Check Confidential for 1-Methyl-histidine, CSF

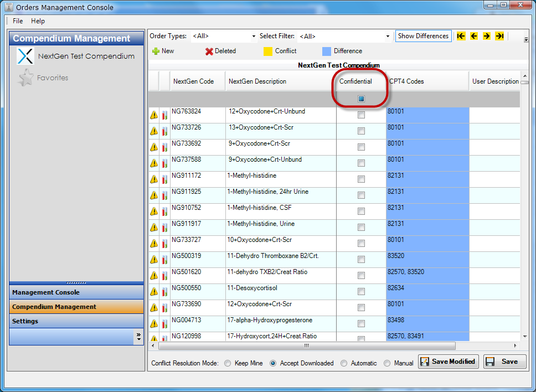click(x=361, y=211)
